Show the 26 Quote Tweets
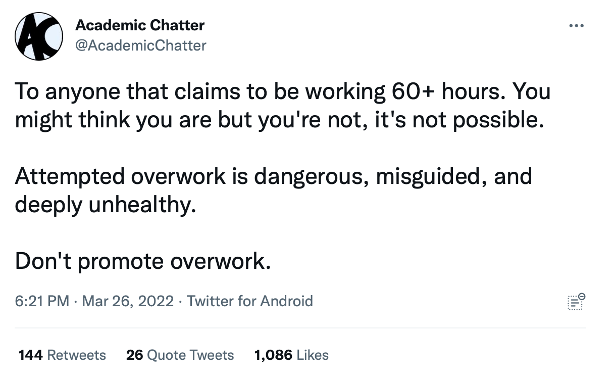The height and width of the screenshot is (367, 597). [180, 355]
